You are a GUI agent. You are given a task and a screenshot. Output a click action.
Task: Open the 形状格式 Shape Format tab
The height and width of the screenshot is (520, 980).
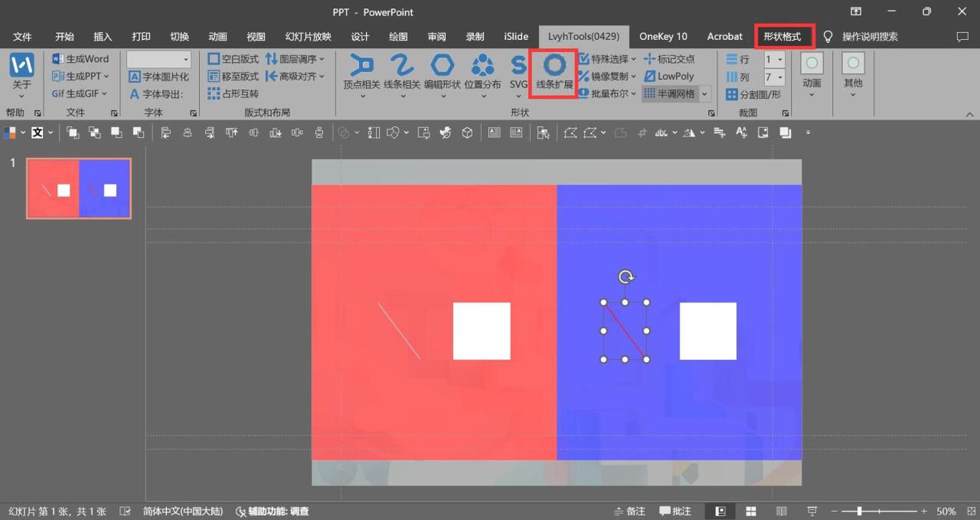tap(782, 36)
